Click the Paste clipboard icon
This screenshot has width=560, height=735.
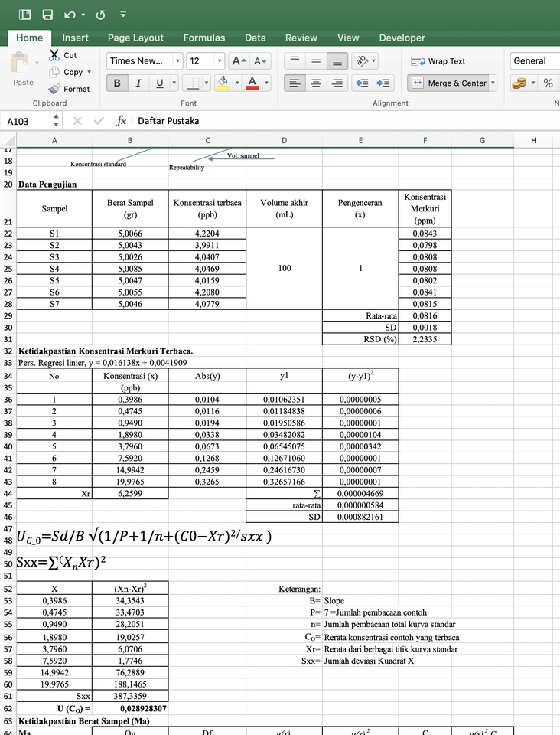[20, 64]
